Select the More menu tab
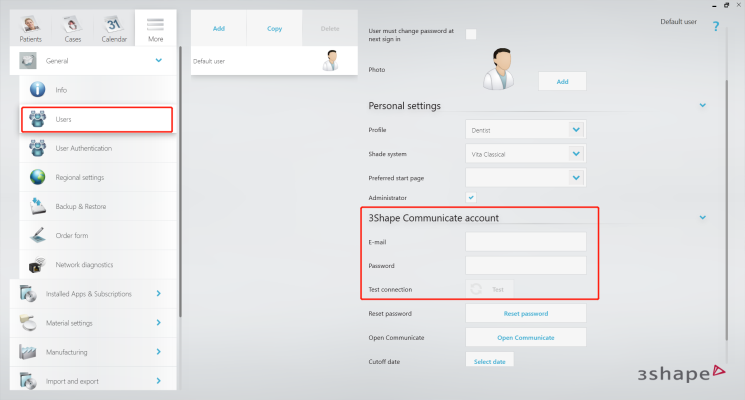Screen dimensions: 745x400 155,29
